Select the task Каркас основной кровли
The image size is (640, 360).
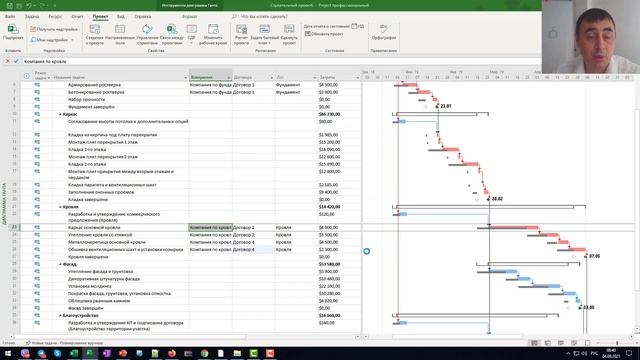coord(94,227)
